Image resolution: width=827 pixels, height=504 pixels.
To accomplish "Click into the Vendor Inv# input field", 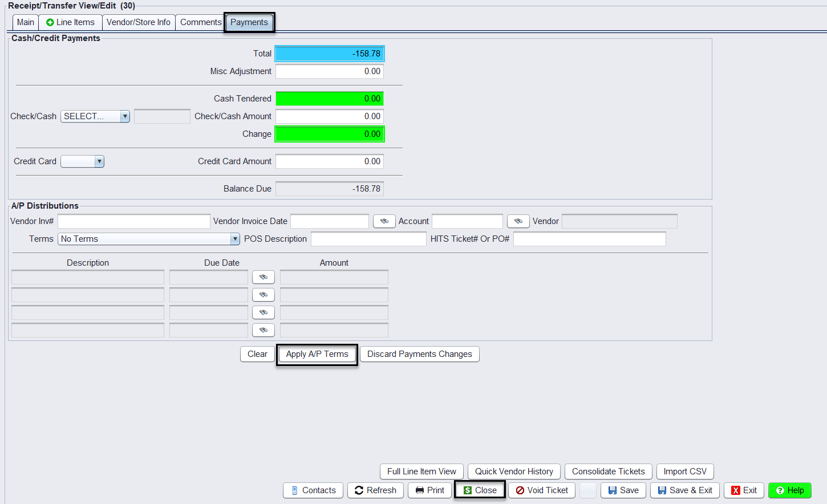I will 133,221.
